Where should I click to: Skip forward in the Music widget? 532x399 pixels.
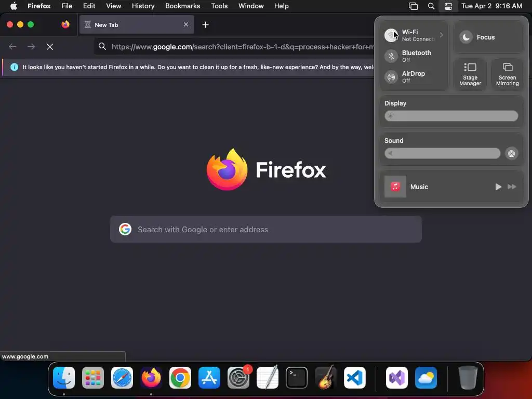pyautogui.click(x=512, y=187)
